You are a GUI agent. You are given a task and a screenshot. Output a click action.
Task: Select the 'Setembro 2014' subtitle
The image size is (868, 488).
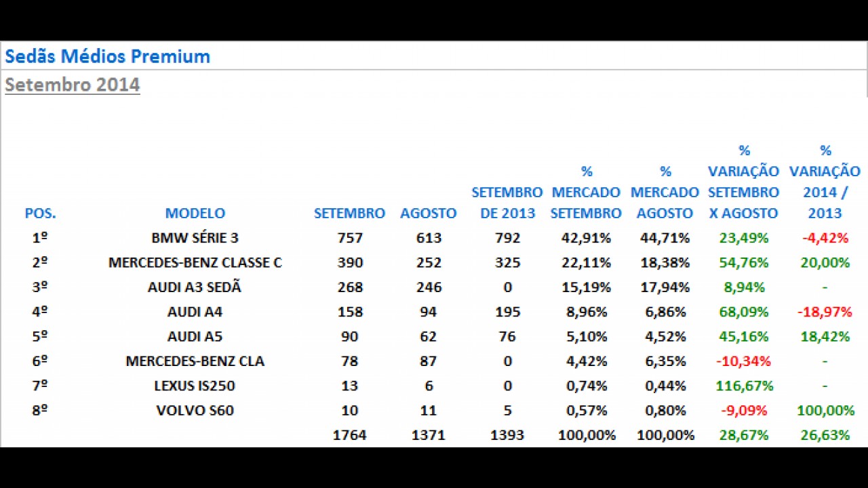(73, 85)
